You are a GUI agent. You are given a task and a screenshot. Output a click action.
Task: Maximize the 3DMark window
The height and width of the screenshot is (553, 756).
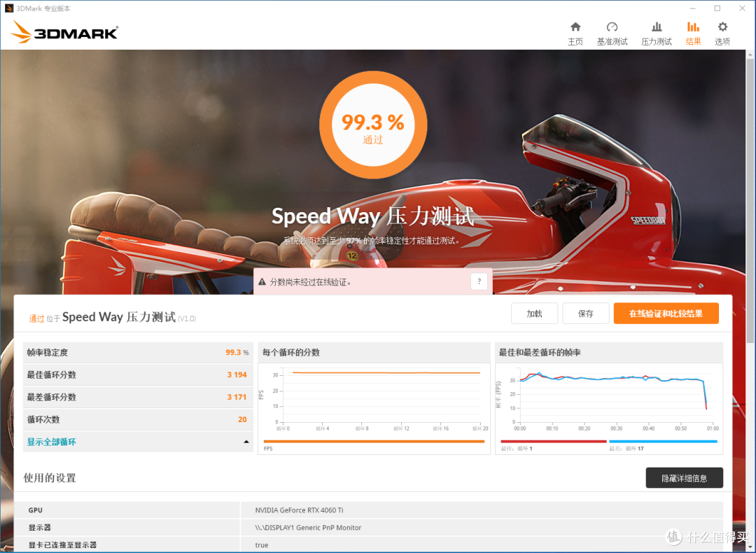pos(717,8)
